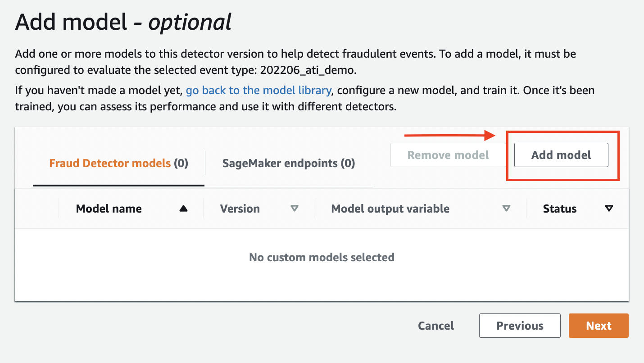Select the Model output variable header label
The height and width of the screenshot is (363, 644).
pyautogui.click(x=390, y=209)
